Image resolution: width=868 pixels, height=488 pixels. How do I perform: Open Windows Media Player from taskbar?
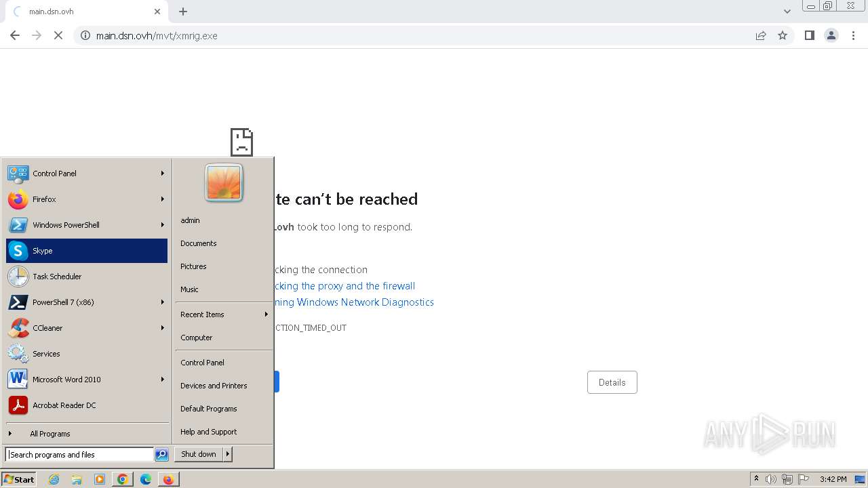coord(100,479)
